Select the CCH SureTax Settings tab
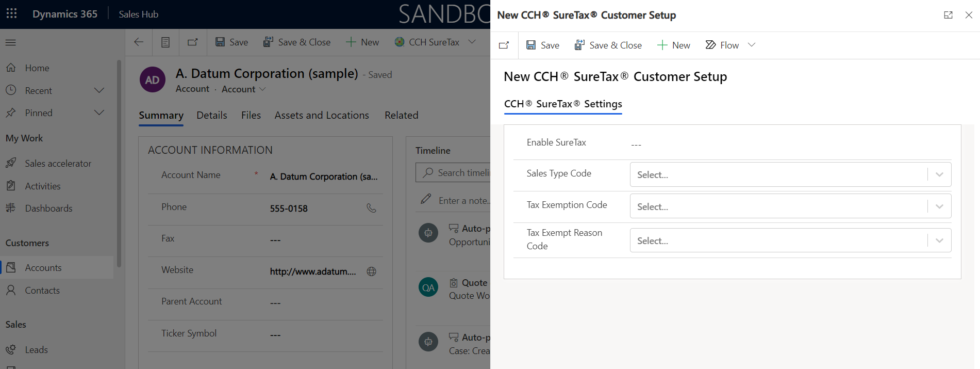 click(563, 104)
